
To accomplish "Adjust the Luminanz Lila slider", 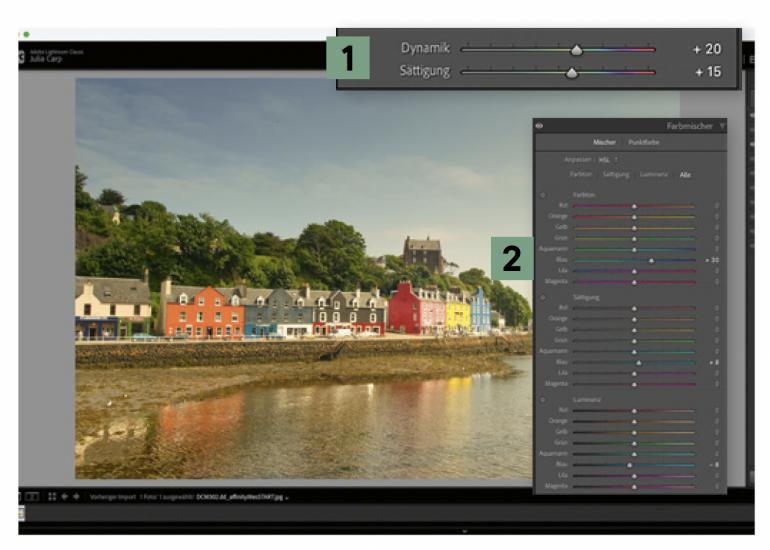I will pyautogui.click(x=634, y=476).
